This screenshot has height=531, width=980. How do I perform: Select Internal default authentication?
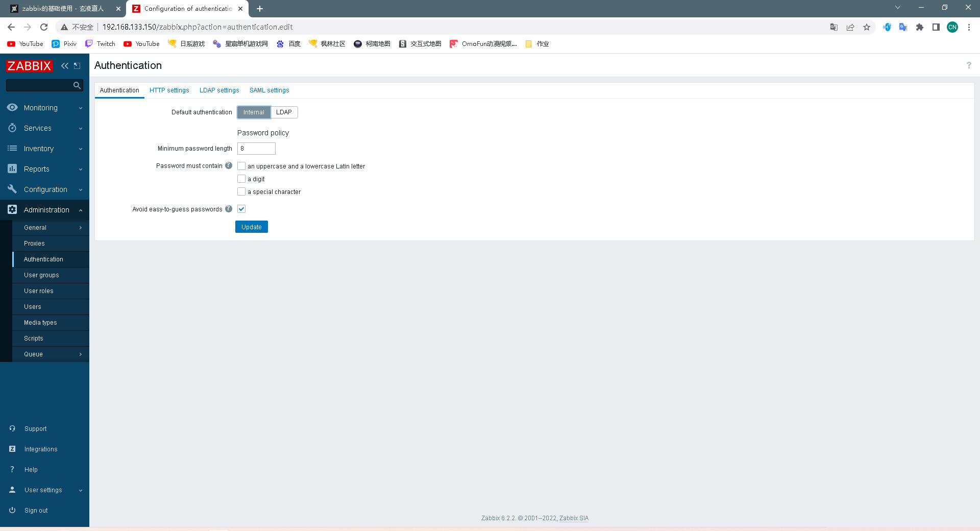coord(254,112)
